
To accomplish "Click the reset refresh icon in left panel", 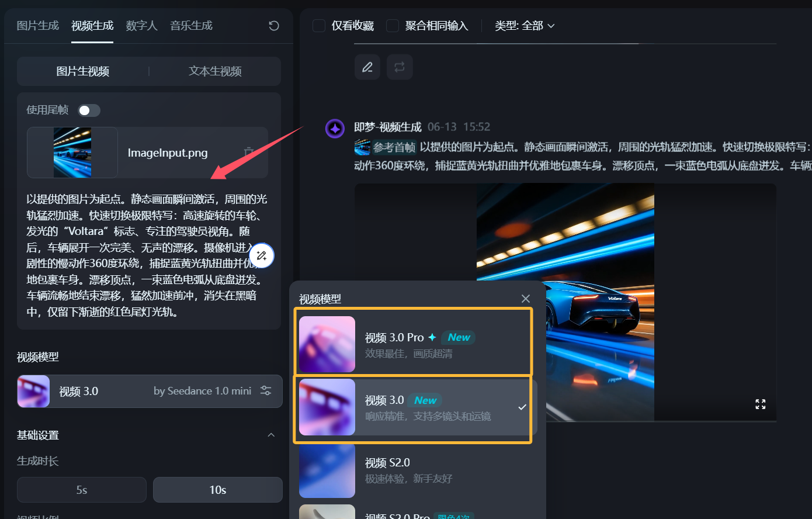I will pos(273,26).
